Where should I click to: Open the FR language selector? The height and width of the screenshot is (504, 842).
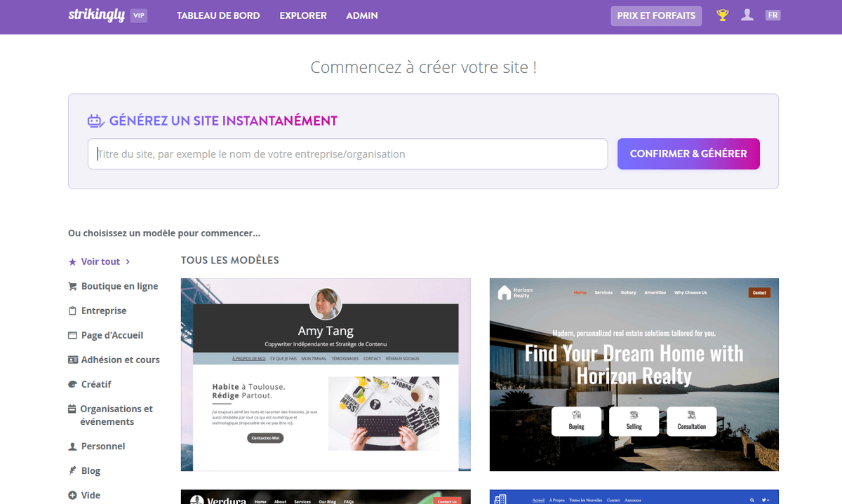click(773, 15)
